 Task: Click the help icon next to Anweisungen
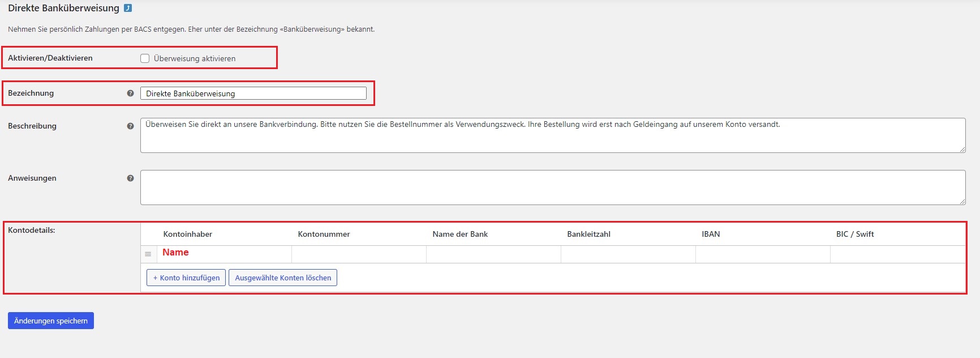click(x=130, y=178)
